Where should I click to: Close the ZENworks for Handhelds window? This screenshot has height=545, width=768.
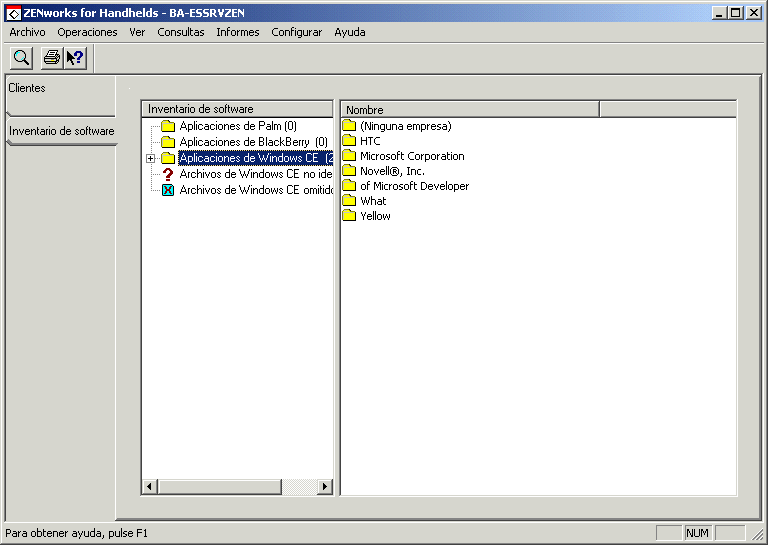point(754,13)
